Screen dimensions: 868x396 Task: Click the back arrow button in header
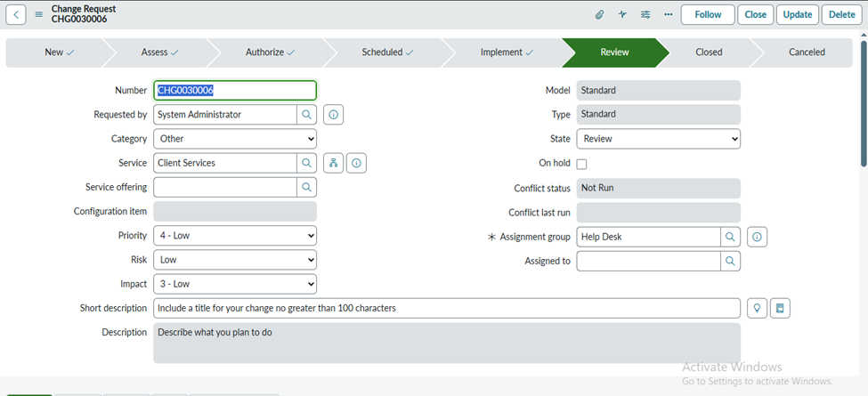click(x=16, y=15)
